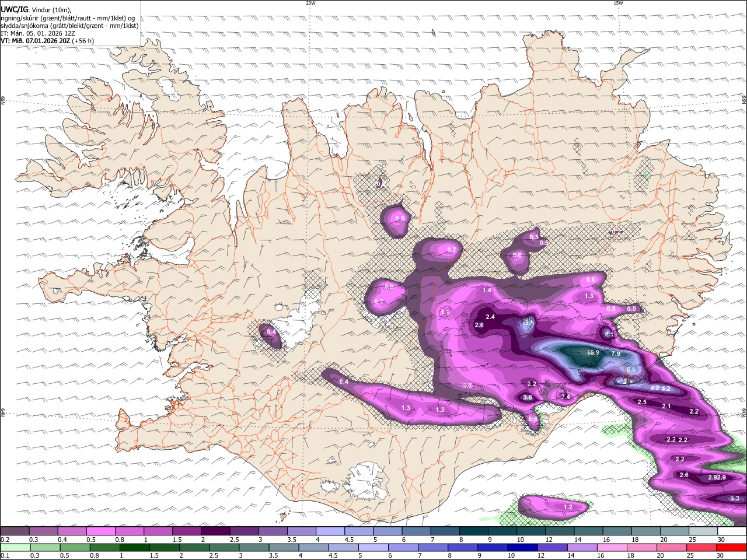Pick the top legend swatch between 2 and 2.5
The width and height of the screenshot is (747, 560).
click(215, 531)
